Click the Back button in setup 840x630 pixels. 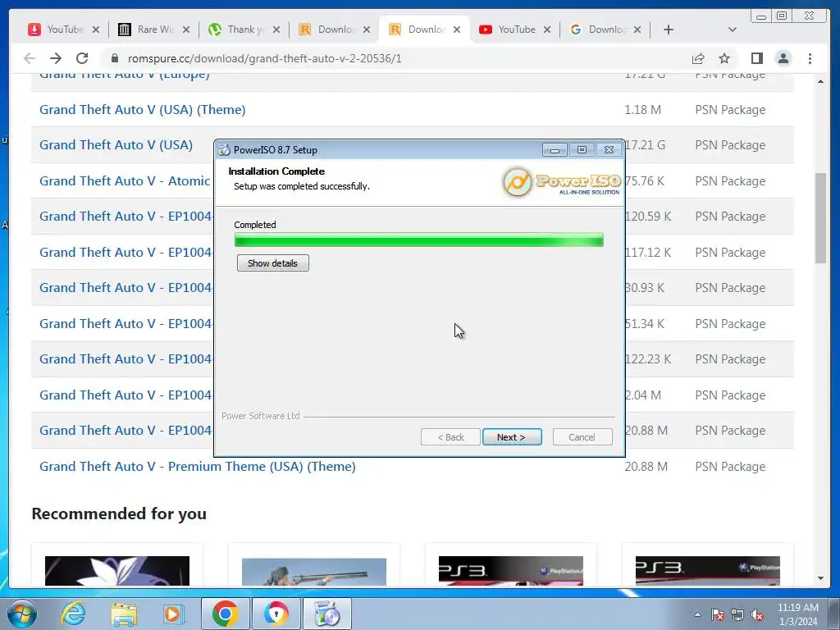[x=450, y=437]
